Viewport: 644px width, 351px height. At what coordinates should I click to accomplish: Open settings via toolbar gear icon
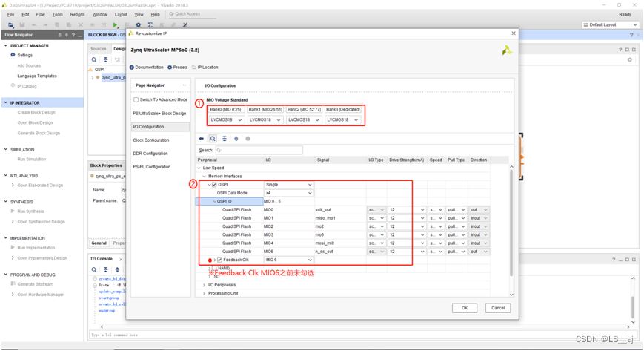tap(139, 24)
